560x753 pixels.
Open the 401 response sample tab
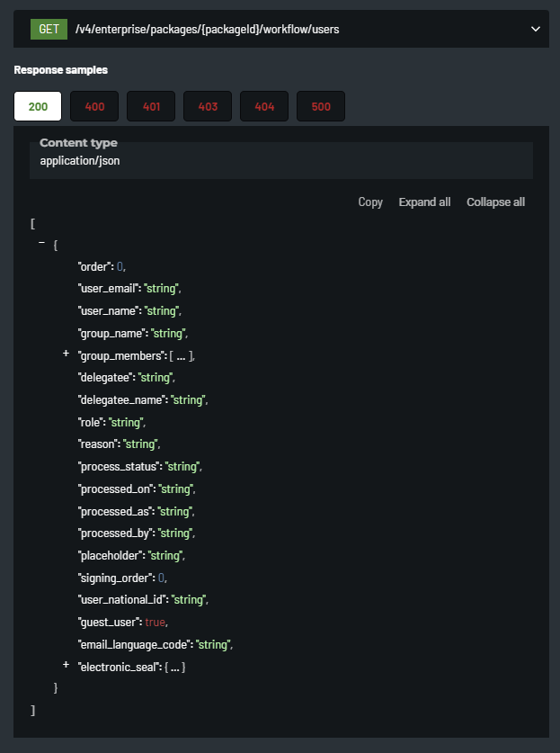(151, 106)
